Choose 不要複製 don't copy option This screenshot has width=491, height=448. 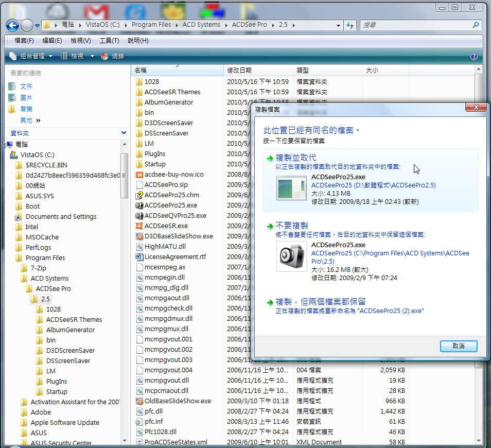click(x=371, y=252)
